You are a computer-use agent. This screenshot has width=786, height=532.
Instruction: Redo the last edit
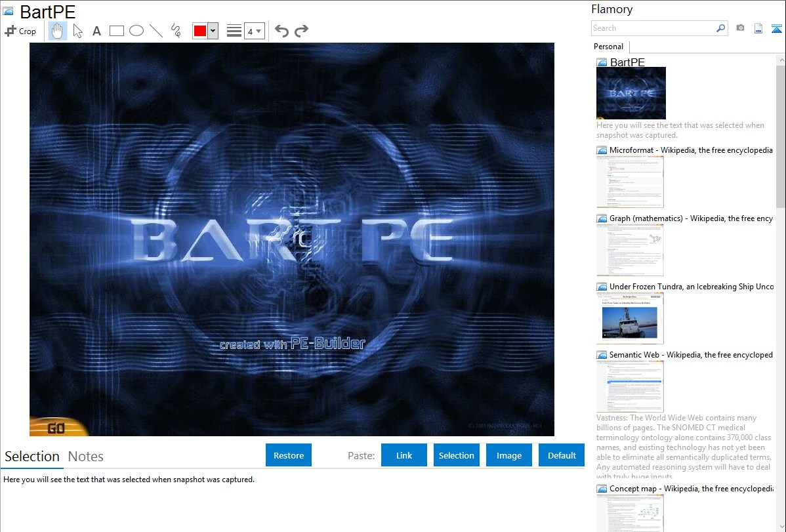tap(301, 31)
